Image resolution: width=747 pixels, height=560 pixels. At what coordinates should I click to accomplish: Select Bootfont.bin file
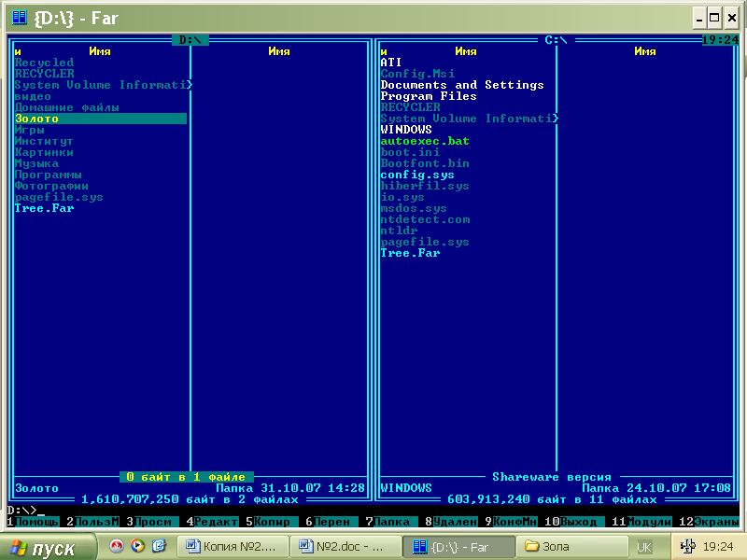pyautogui.click(x=425, y=163)
